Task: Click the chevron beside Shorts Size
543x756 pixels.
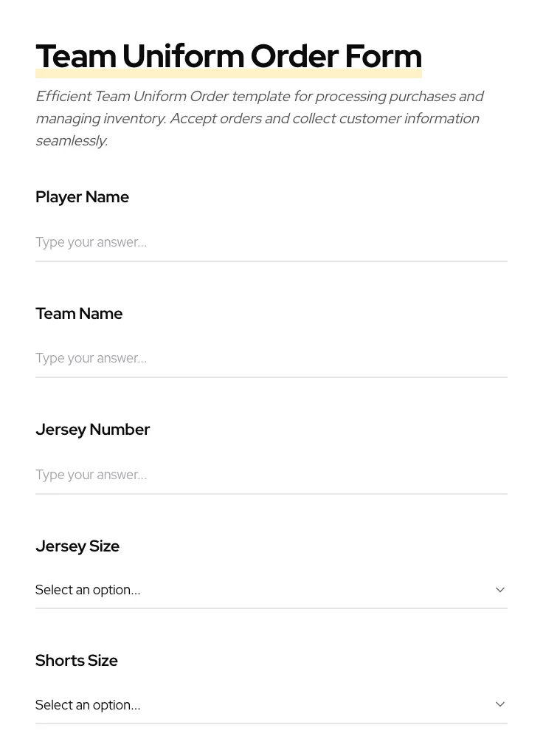Action: pos(500,704)
